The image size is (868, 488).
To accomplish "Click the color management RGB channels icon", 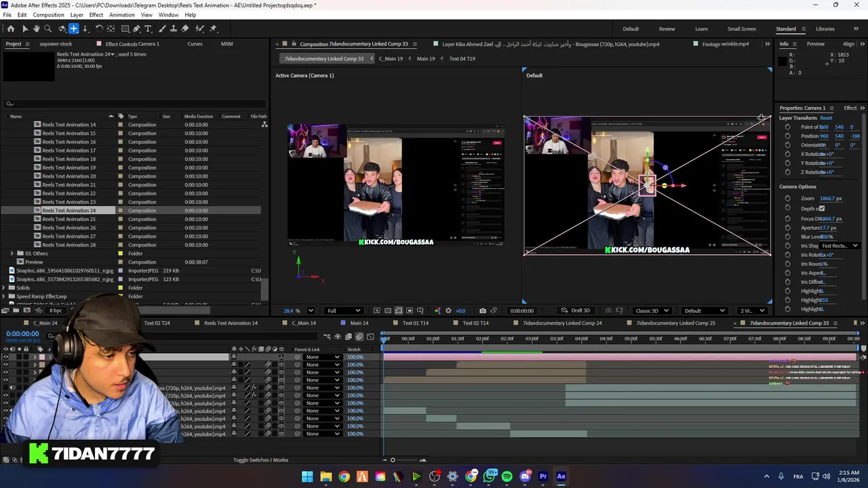I will (437, 310).
